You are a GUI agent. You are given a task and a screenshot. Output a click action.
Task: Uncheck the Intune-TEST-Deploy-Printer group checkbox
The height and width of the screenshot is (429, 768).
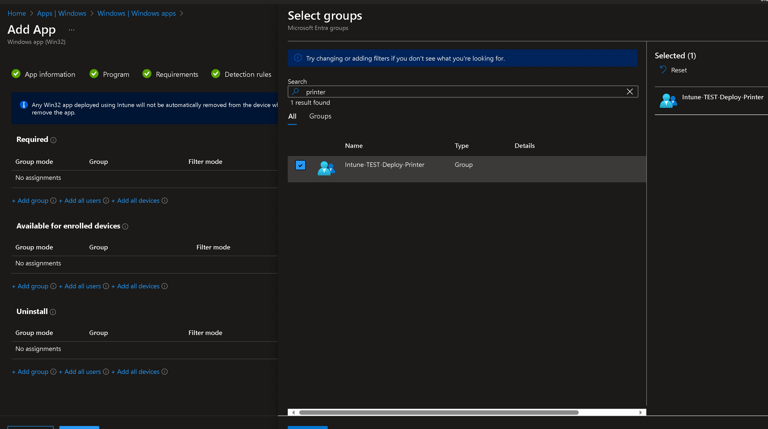tap(300, 166)
